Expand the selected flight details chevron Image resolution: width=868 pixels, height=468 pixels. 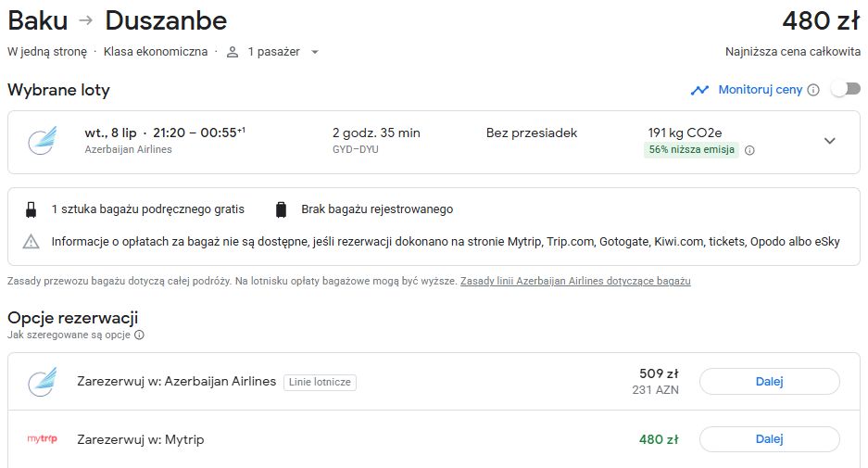pyautogui.click(x=829, y=141)
